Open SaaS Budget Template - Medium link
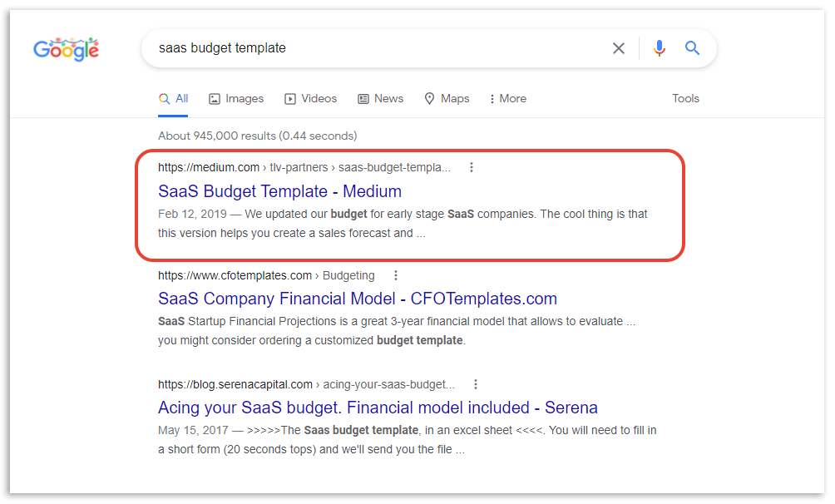This screenshot has width=835, height=504. click(279, 191)
